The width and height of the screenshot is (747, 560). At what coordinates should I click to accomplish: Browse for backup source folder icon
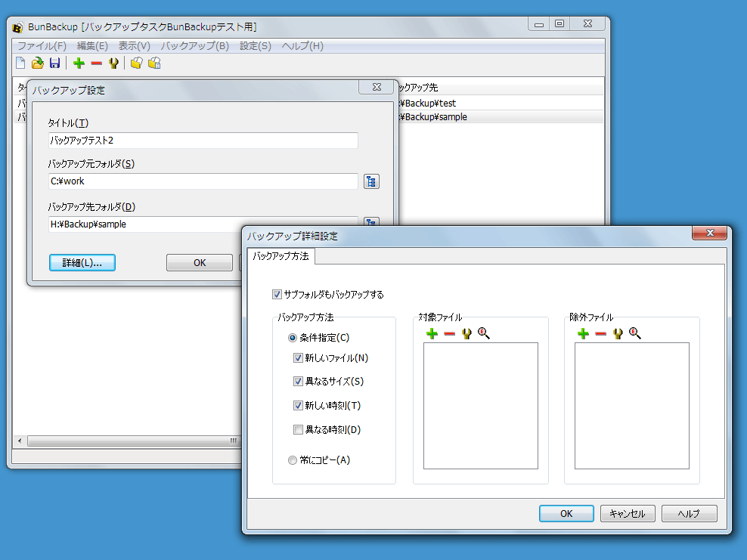pos(371,181)
